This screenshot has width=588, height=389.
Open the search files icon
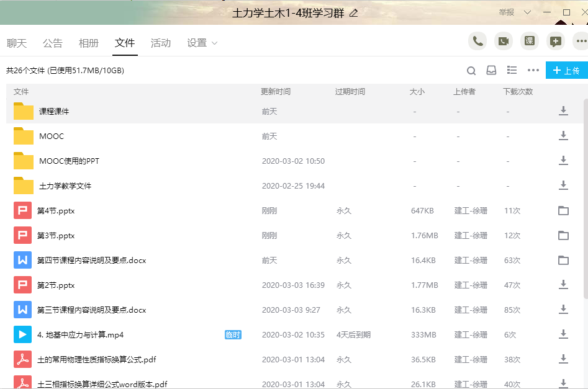pyautogui.click(x=471, y=71)
